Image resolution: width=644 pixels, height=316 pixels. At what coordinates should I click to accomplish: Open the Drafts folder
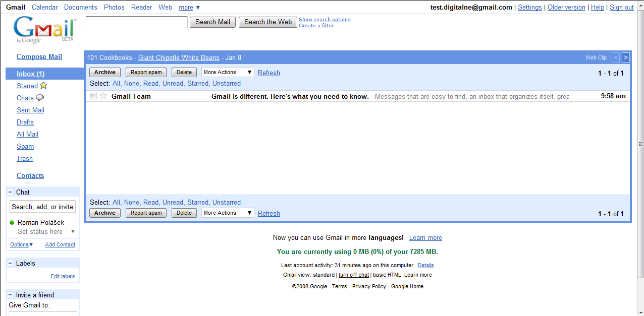tap(25, 122)
